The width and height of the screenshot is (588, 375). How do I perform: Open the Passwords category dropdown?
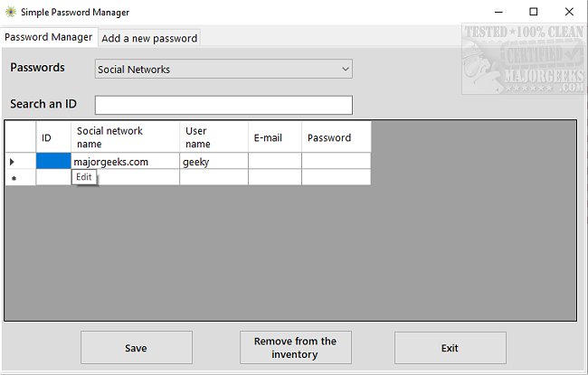[x=223, y=69]
